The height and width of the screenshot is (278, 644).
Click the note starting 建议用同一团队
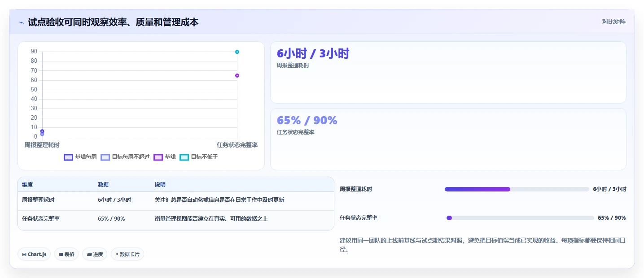(483, 245)
